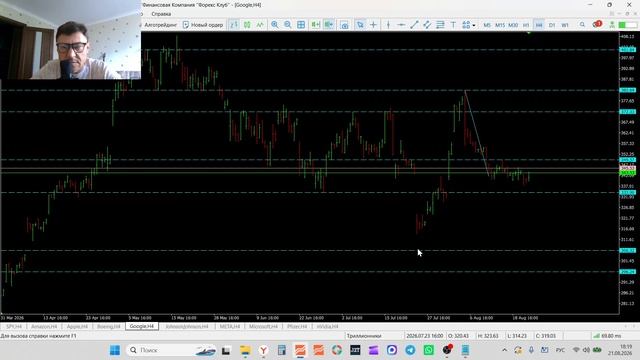The image size is (640, 360).
Task: Select the H4 timeframe button
Action: pos(539,25)
